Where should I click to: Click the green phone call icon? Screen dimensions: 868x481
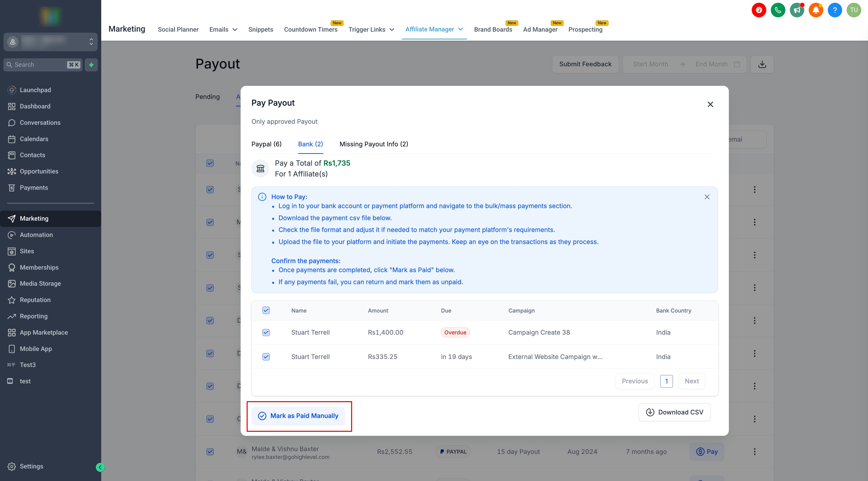pos(778,10)
